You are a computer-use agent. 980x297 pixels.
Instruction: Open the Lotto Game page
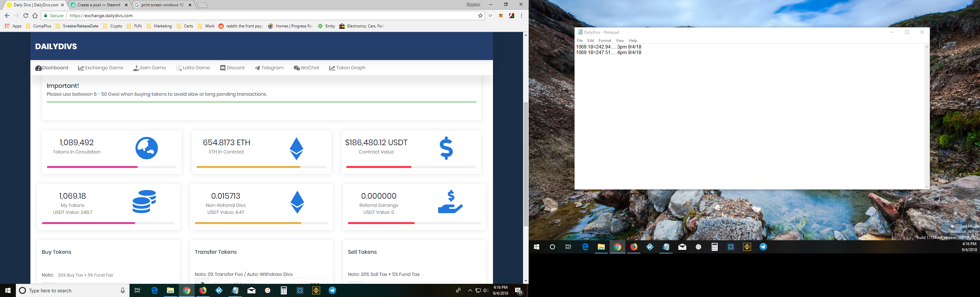pyautogui.click(x=193, y=68)
